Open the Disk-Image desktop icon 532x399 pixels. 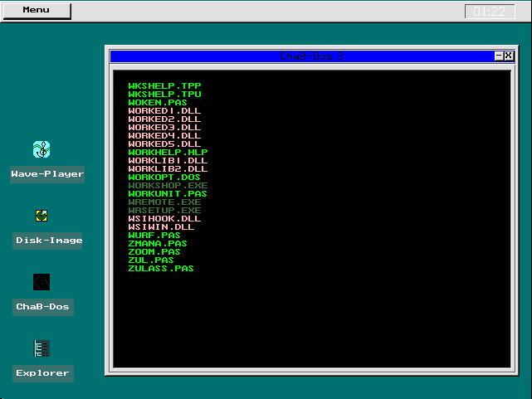[x=41, y=216]
